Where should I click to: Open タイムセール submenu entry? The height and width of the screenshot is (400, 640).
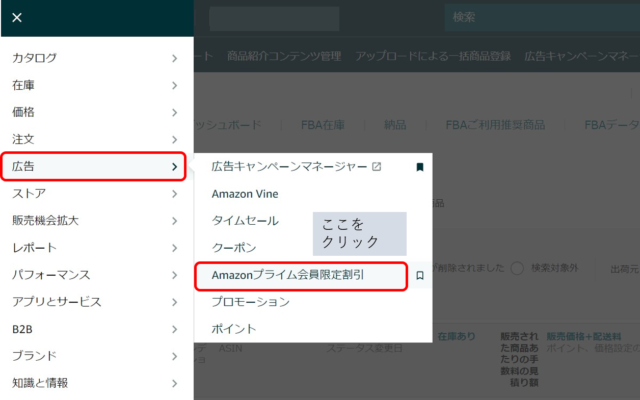[245, 221]
